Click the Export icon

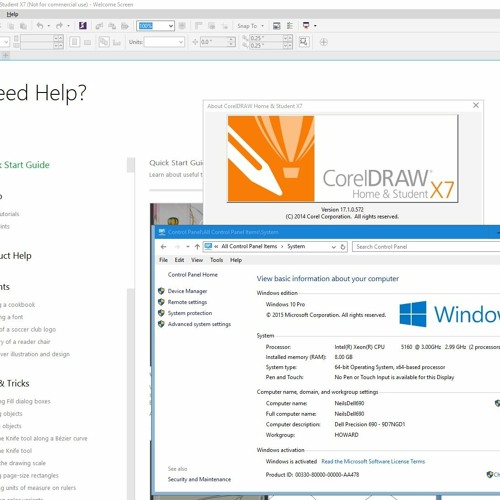pyautogui.click(x=112, y=26)
